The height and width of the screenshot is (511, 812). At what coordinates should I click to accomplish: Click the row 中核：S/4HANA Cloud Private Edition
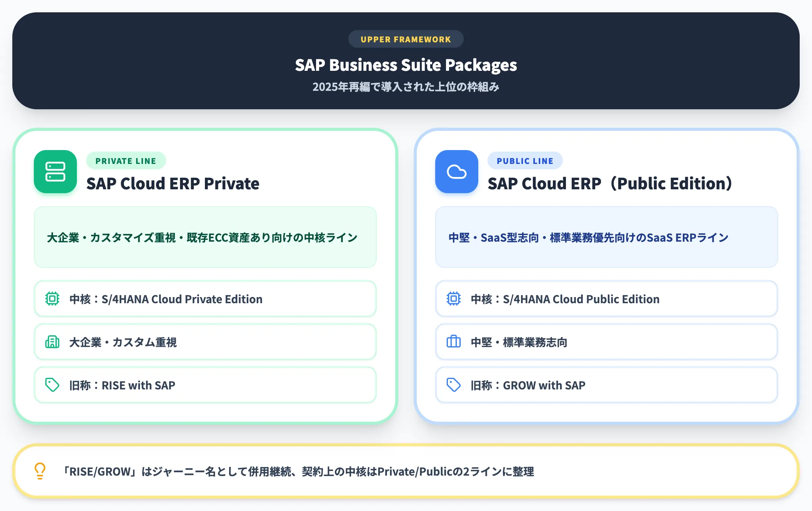click(205, 299)
